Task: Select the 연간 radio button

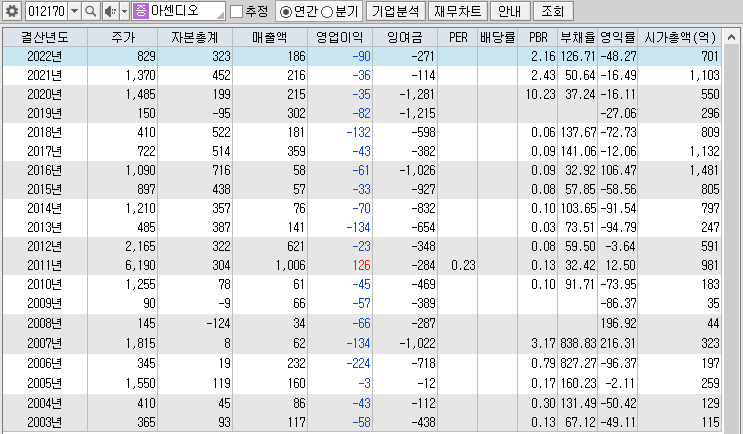Action: click(x=285, y=11)
